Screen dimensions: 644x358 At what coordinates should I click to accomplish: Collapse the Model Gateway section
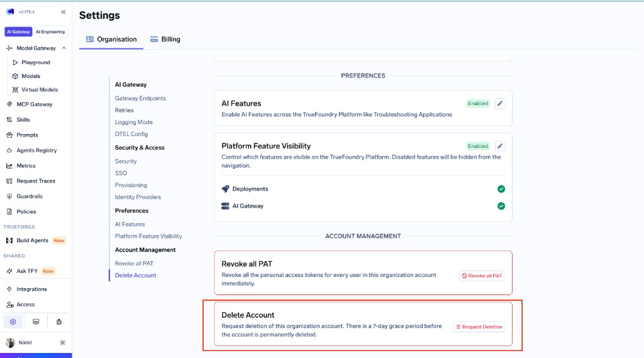pyautogui.click(x=64, y=48)
